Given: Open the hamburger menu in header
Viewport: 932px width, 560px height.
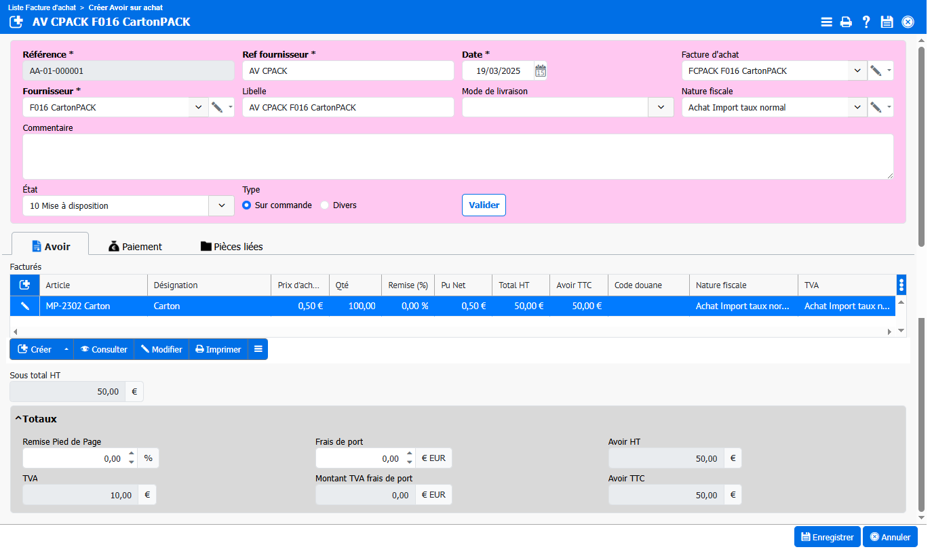Looking at the screenshot, I should pos(826,22).
